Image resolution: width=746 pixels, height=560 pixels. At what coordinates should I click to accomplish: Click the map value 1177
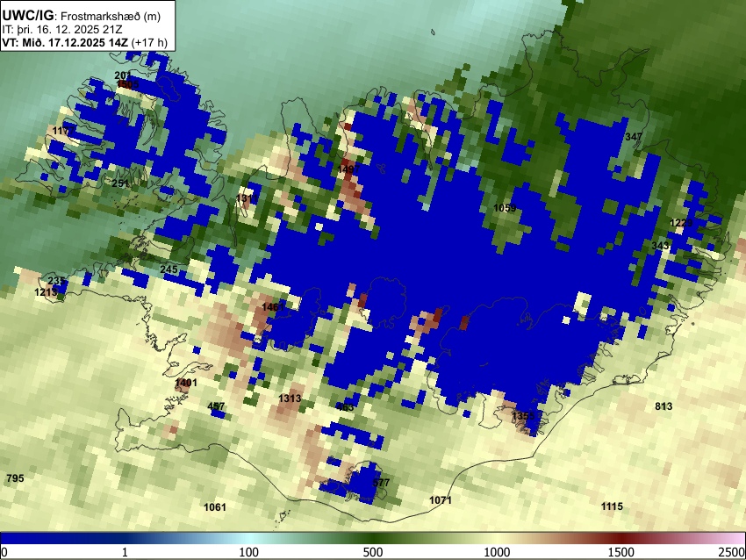pyautogui.click(x=63, y=131)
